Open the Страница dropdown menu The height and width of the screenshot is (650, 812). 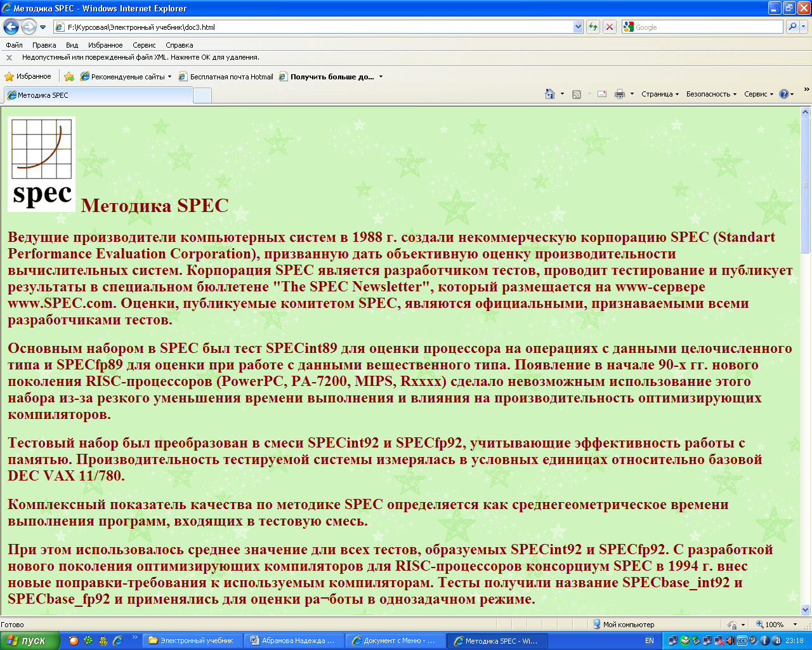[x=660, y=94]
